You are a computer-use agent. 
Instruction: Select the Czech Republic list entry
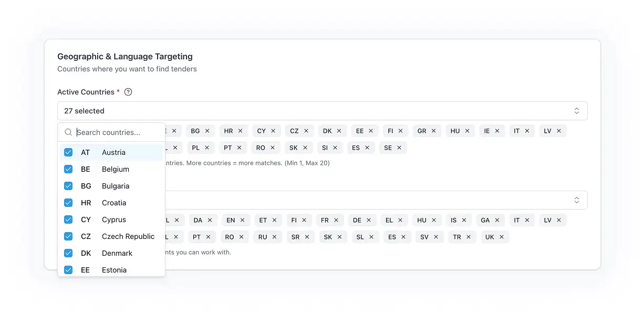(x=128, y=236)
